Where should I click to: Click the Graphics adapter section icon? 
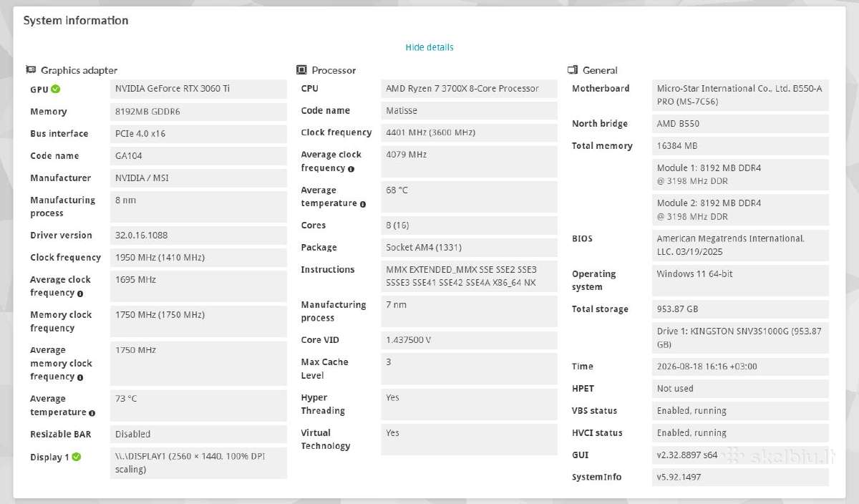pyautogui.click(x=31, y=70)
